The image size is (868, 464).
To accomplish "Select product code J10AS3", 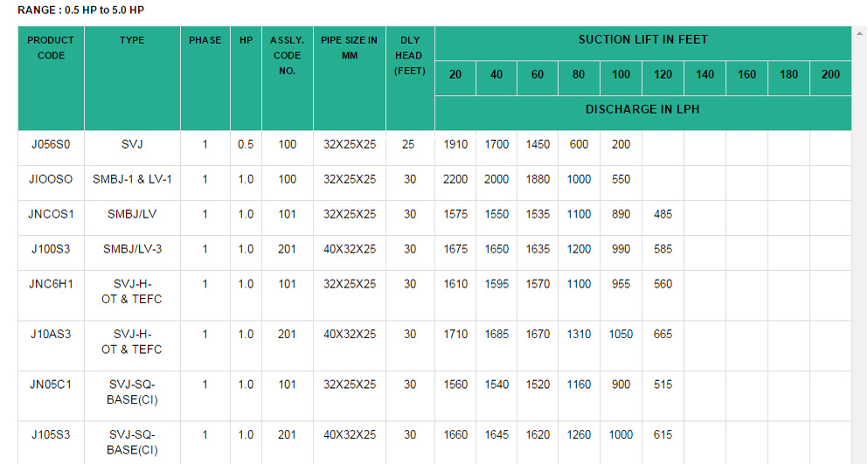I will [51, 334].
